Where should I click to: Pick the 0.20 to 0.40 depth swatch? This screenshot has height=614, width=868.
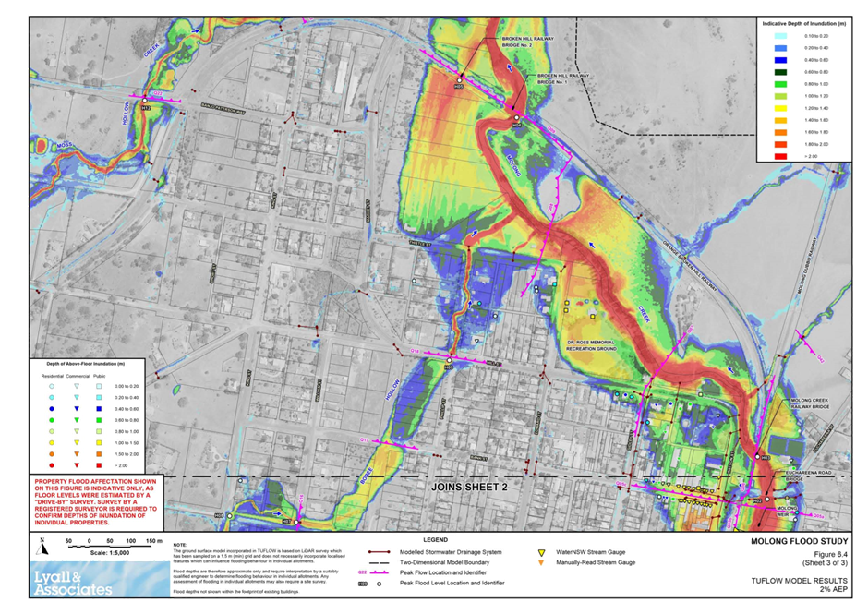click(780, 48)
